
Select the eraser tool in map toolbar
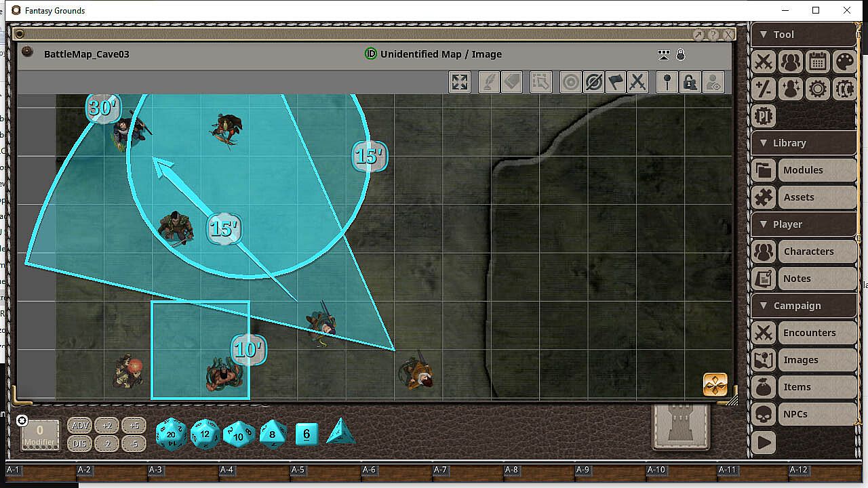[511, 82]
